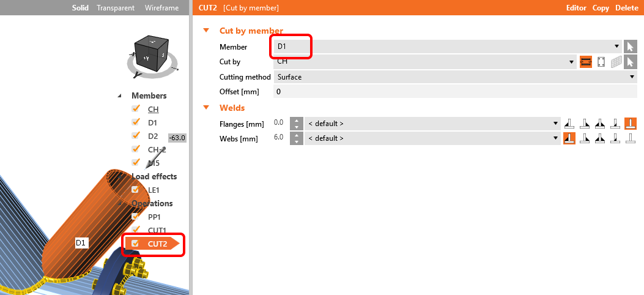Click the Webs weld size value 6.0
Screen dimensions: 644x295
tap(278, 137)
